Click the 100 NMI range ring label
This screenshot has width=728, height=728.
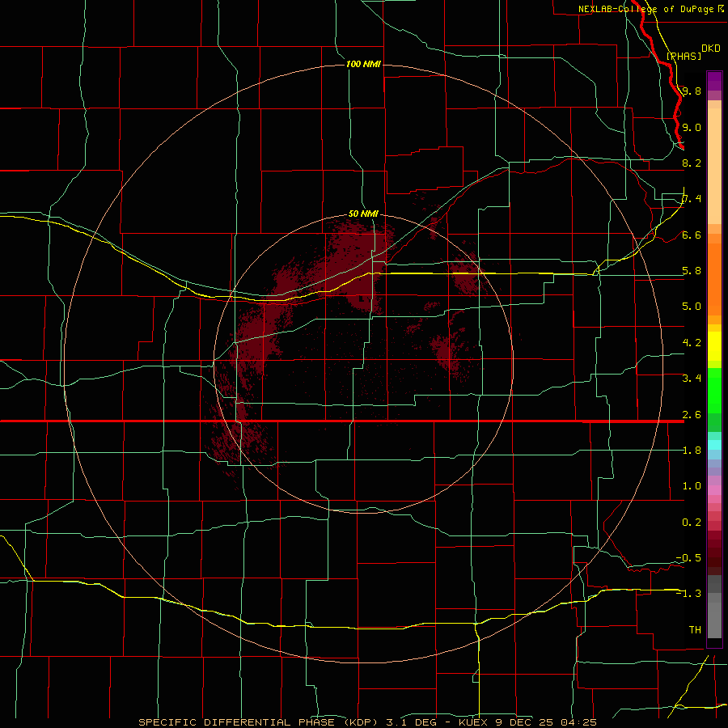(x=363, y=64)
